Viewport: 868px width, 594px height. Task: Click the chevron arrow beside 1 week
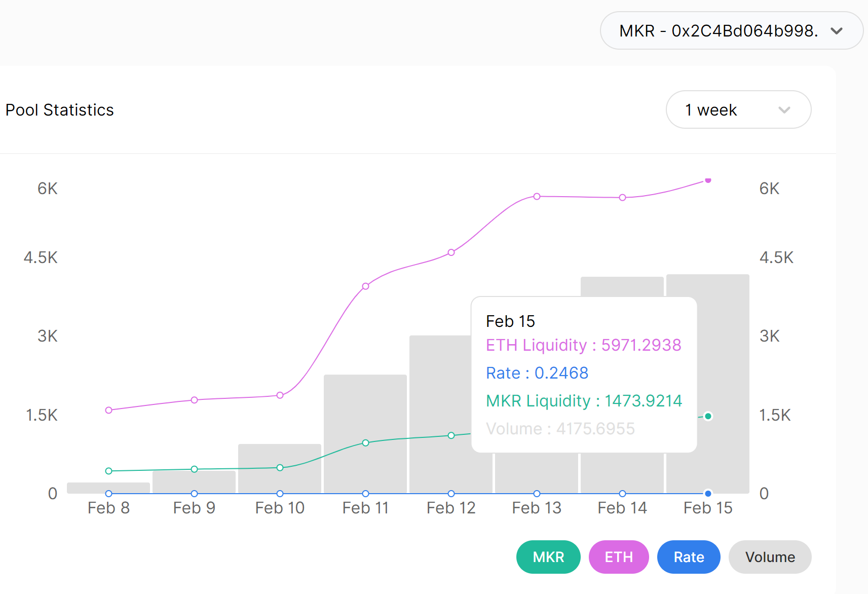click(784, 110)
